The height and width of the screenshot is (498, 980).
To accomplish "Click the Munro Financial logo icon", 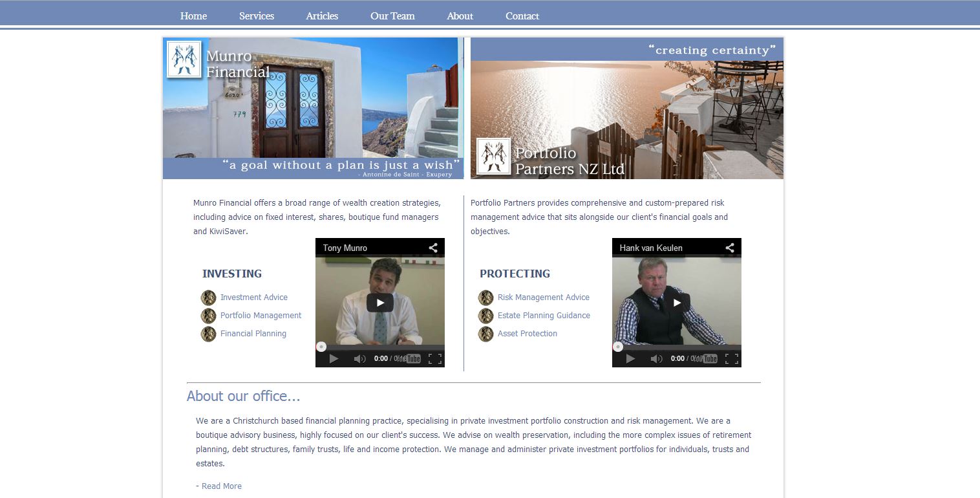I will (x=184, y=60).
